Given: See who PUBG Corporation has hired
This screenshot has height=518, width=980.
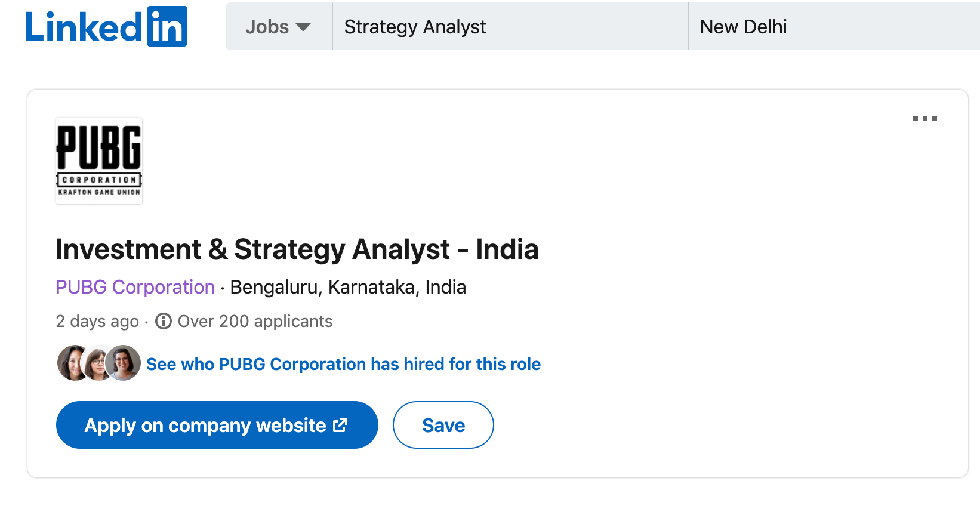Looking at the screenshot, I should point(343,364).
